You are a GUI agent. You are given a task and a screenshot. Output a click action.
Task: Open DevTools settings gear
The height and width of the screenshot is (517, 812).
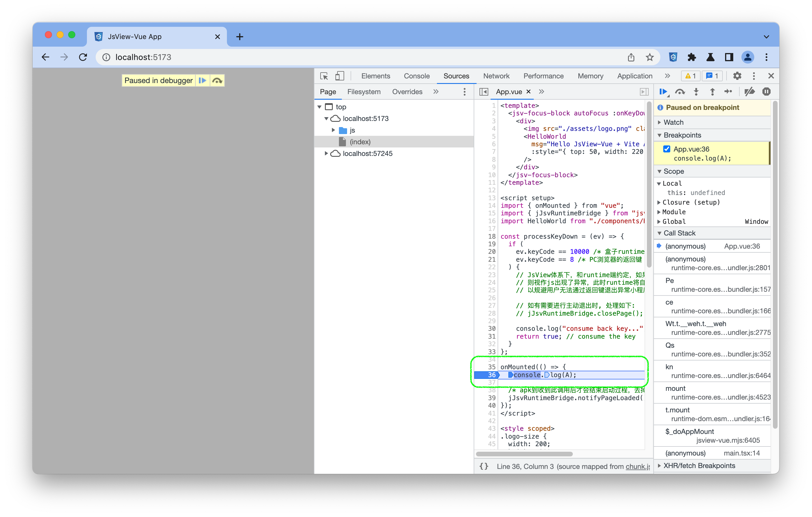point(737,76)
